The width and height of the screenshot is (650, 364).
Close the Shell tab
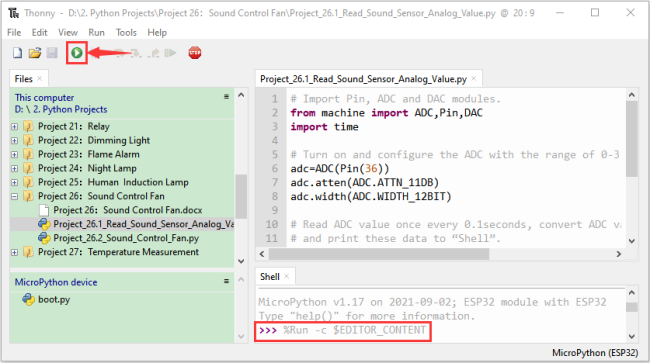click(286, 276)
